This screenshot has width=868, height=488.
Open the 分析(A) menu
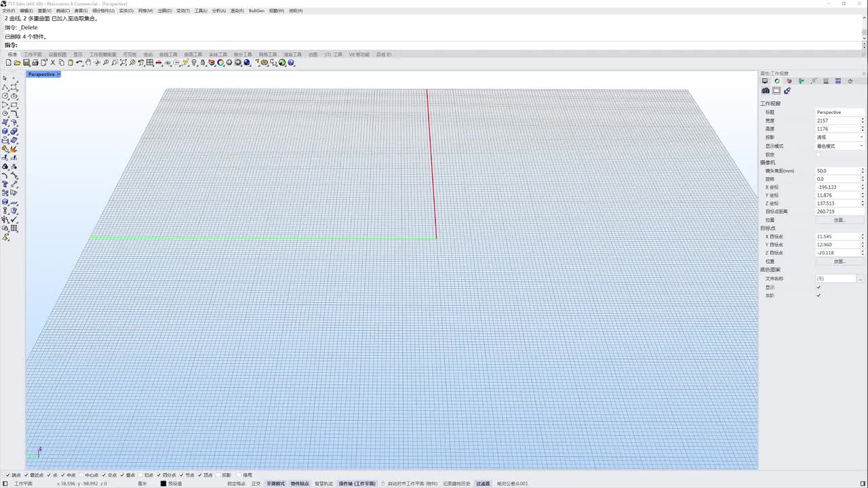click(219, 11)
